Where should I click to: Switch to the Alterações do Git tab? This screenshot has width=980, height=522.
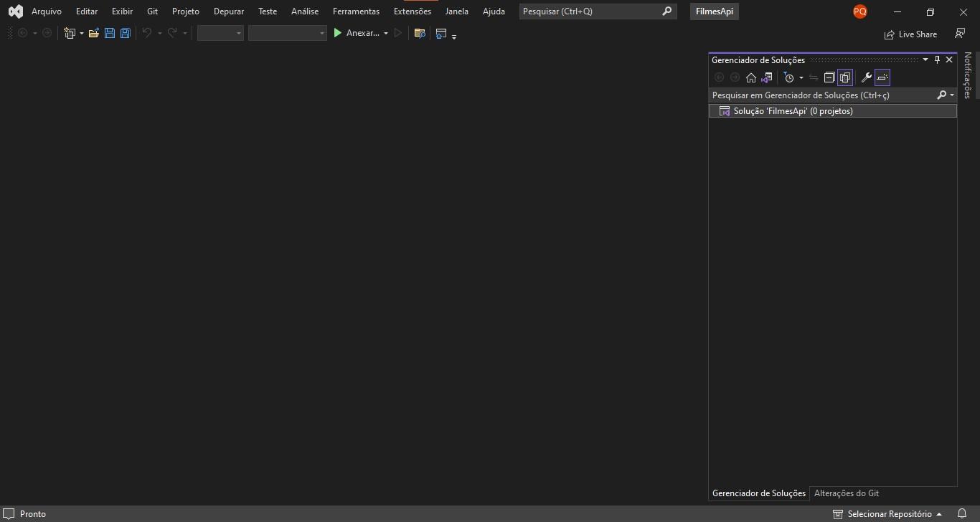(847, 493)
